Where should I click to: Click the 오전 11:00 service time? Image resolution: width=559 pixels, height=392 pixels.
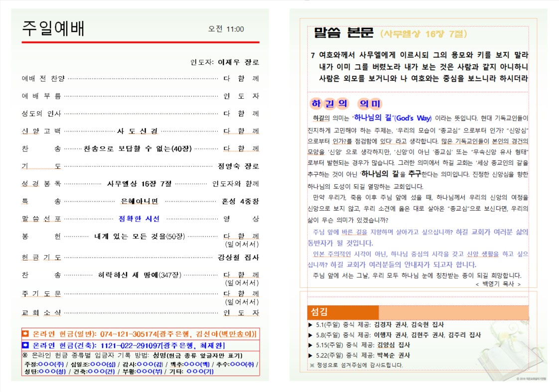click(226, 29)
